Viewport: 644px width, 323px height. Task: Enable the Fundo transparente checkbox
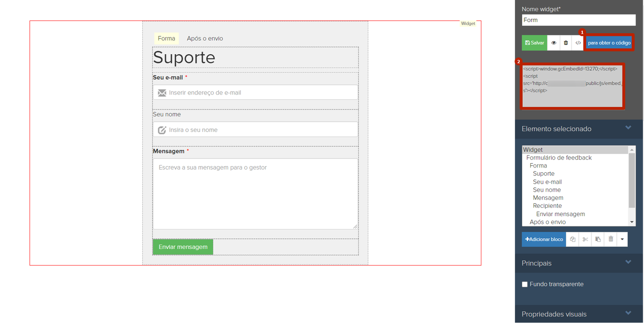tap(525, 284)
